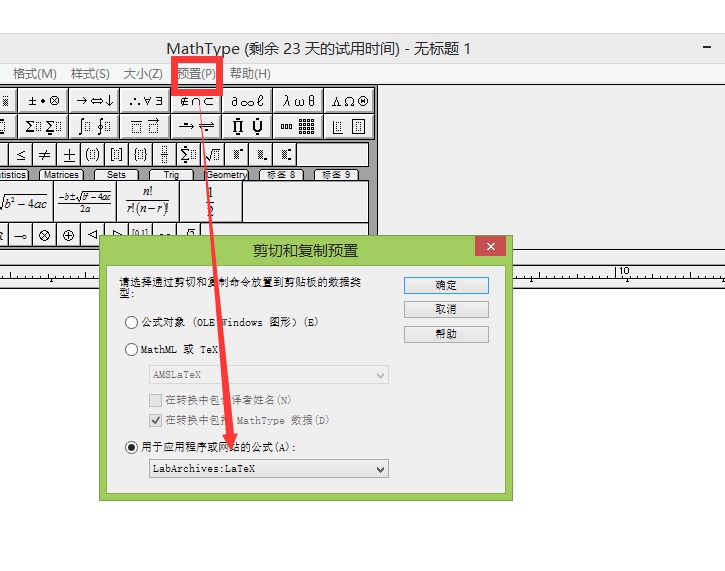
Task: Insert the not-equal symbol
Action: [44, 154]
